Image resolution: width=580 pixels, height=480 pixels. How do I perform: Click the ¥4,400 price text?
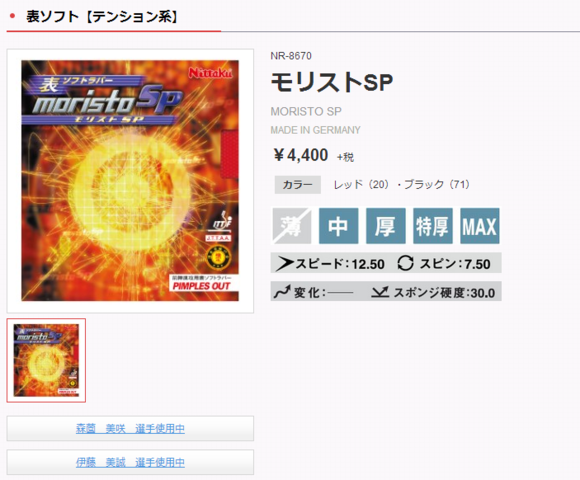pos(300,155)
